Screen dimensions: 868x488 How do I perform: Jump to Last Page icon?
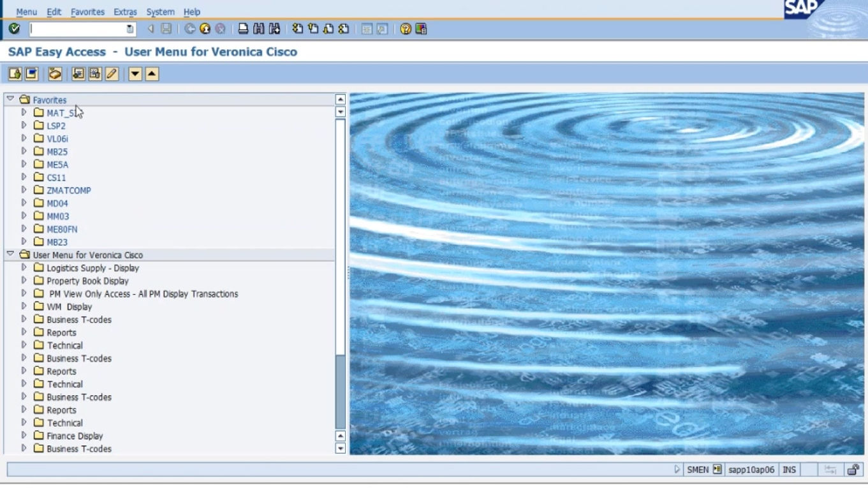[x=344, y=29]
